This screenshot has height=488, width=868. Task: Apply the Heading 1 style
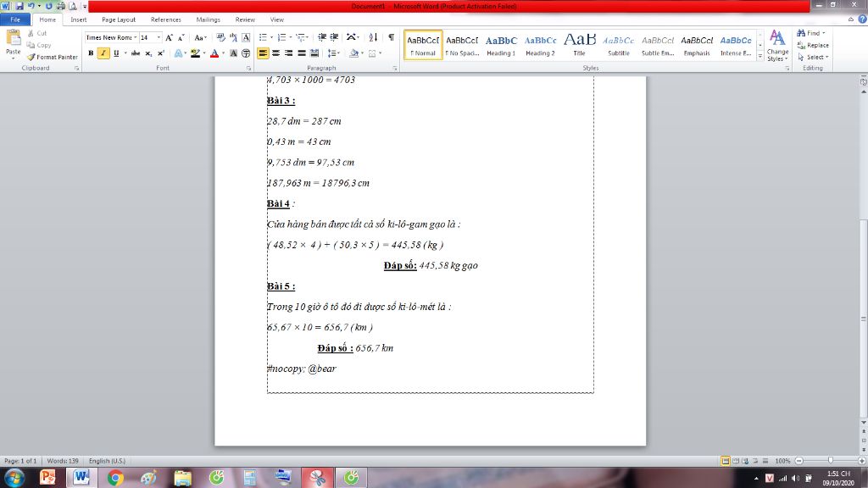pos(501,45)
